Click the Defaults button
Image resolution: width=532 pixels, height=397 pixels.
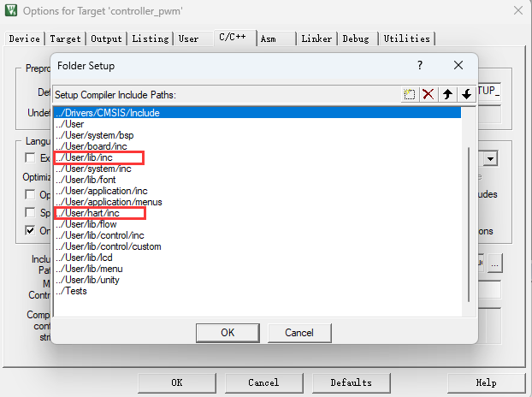point(351,382)
